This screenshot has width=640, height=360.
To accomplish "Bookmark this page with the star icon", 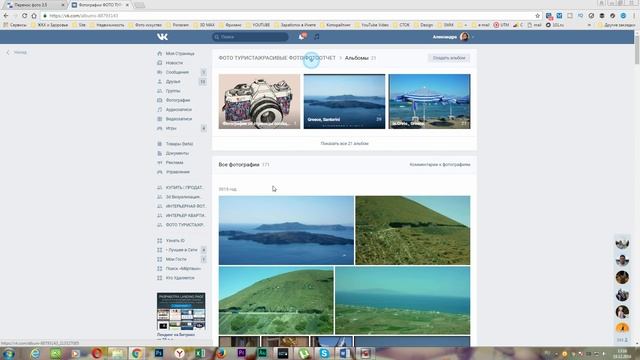I will pyautogui.click(x=537, y=16).
